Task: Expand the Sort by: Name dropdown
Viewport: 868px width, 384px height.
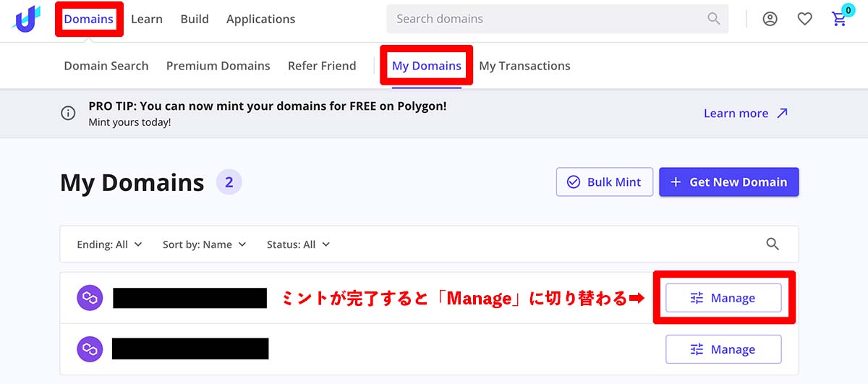Action: pyautogui.click(x=205, y=244)
